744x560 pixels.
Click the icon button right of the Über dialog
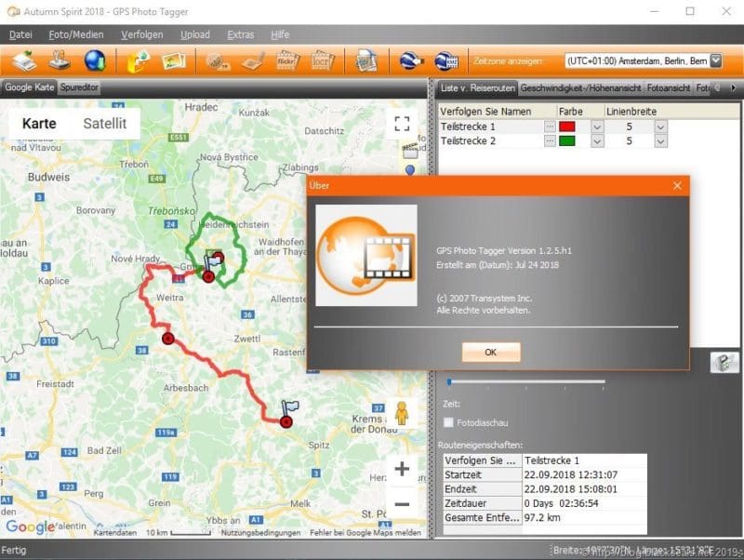click(724, 363)
